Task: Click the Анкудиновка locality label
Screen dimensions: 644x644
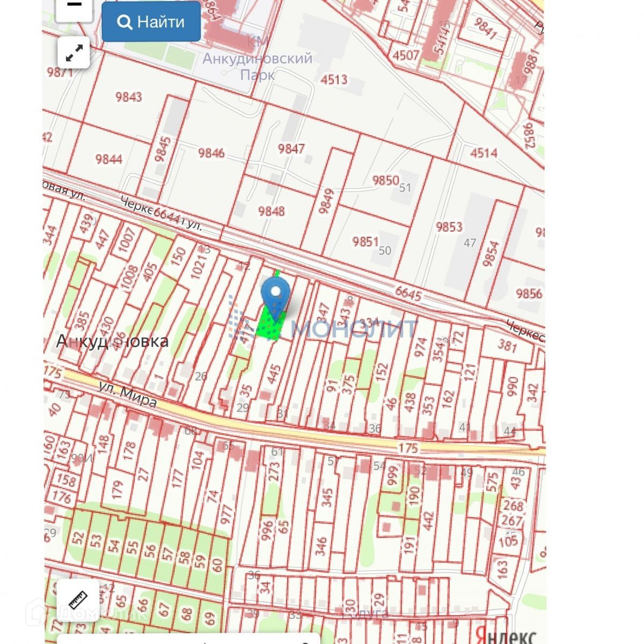Action: (x=112, y=341)
